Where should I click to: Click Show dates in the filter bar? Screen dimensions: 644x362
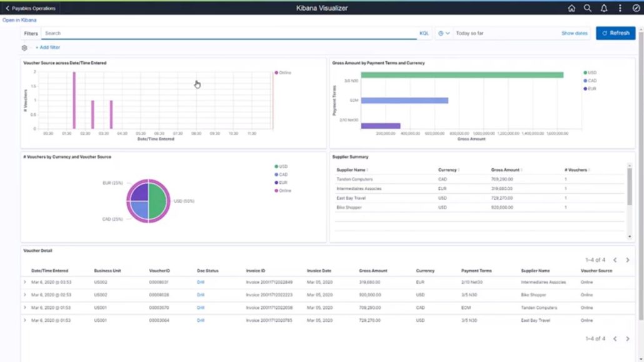[575, 33]
